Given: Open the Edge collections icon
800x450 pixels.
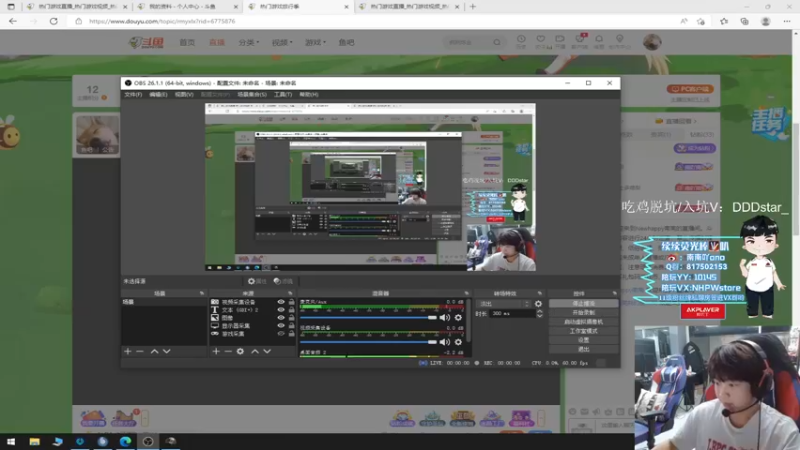Looking at the screenshot, I should click(744, 21).
